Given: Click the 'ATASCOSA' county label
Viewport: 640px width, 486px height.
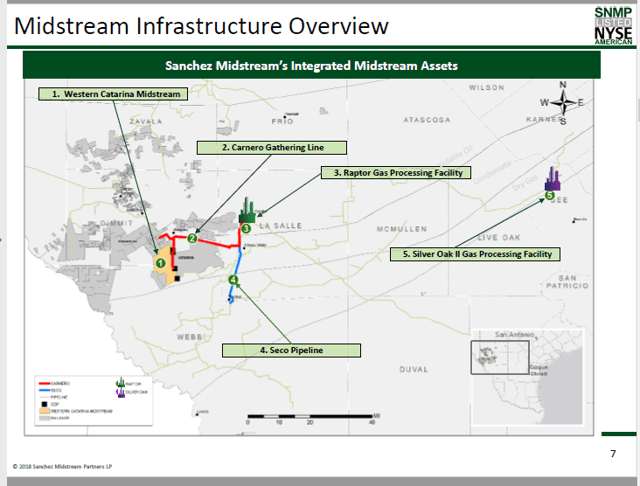Looking at the screenshot, I should click(427, 120).
